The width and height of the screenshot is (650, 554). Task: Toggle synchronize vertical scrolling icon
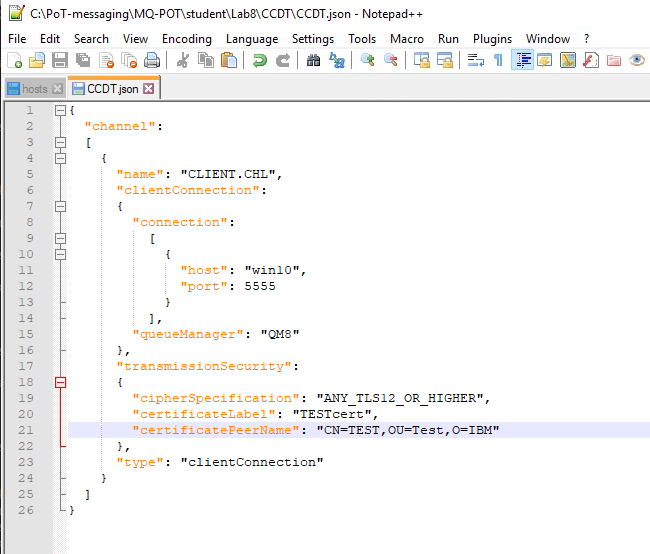point(422,61)
